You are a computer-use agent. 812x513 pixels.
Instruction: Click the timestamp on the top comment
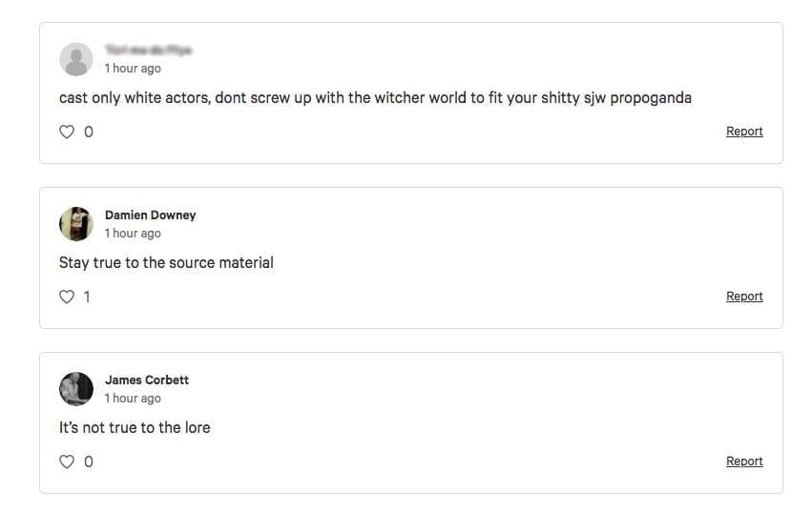coord(133,69)
